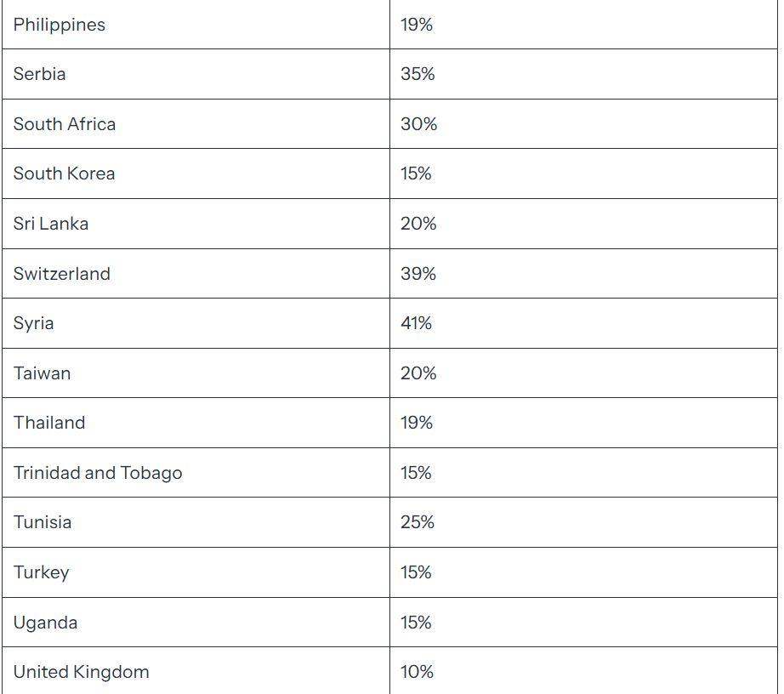
Task: Click South Africa's 30% value
Action: click(418, 124)
